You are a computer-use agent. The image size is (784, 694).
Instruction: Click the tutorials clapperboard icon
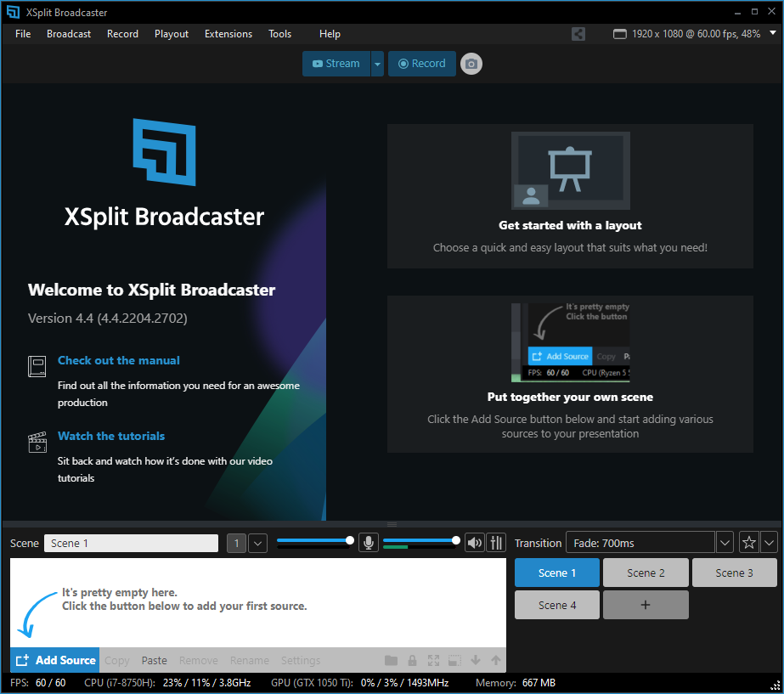click(37, 442)
